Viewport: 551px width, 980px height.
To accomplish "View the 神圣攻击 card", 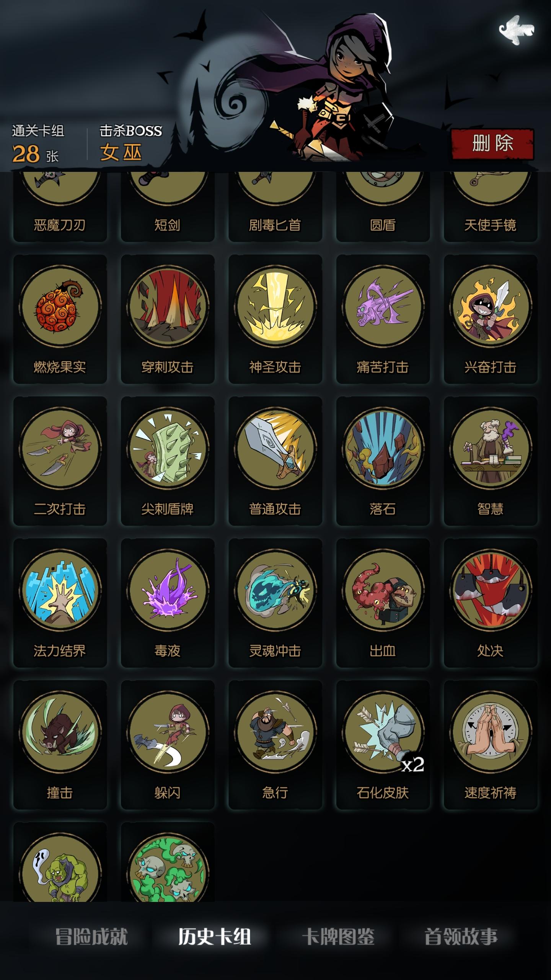I will (275, 319).
